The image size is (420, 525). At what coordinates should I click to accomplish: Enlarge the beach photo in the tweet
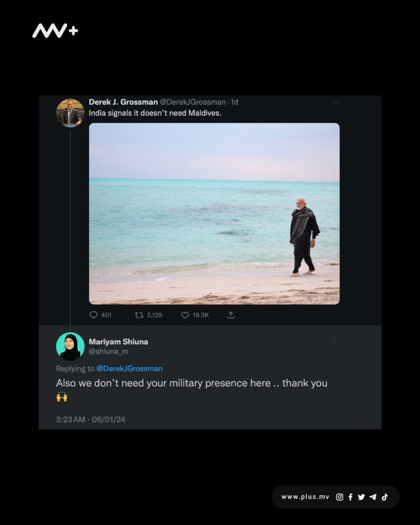point(214,213)
